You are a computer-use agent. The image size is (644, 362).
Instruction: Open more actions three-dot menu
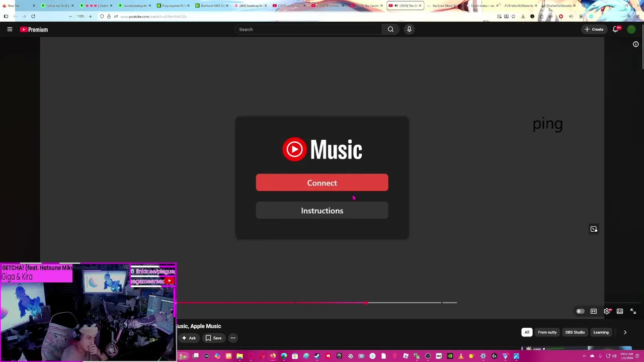[233, 338]
